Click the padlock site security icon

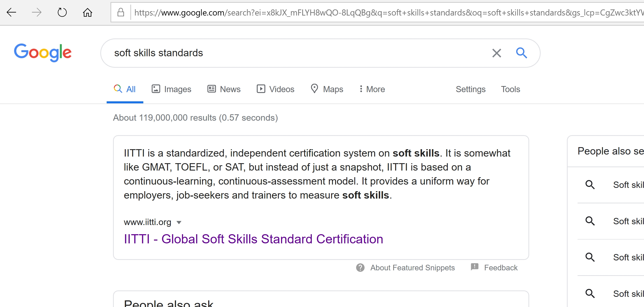121,12
